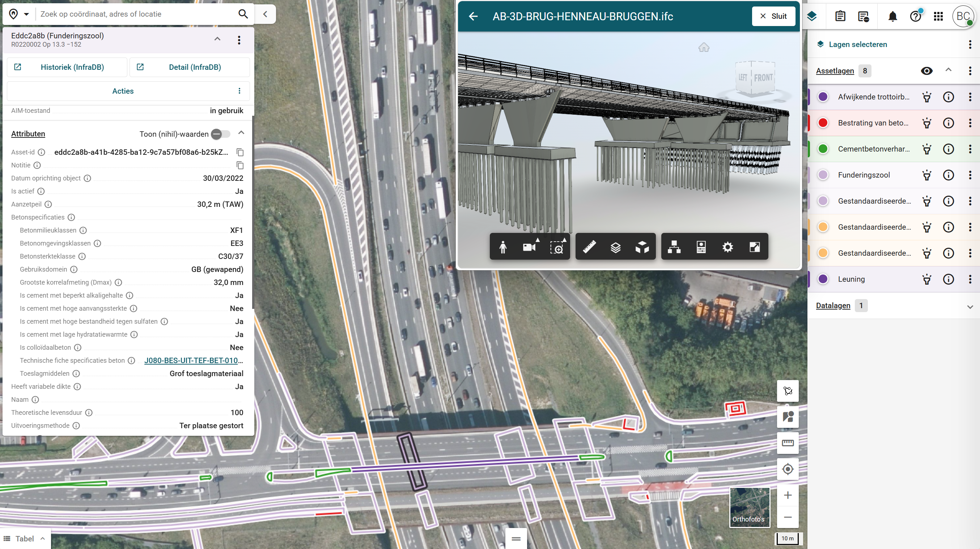Click the explode model cube icon
The height and width of the screenshot is (549, 980).
click(x=642, y=247)
